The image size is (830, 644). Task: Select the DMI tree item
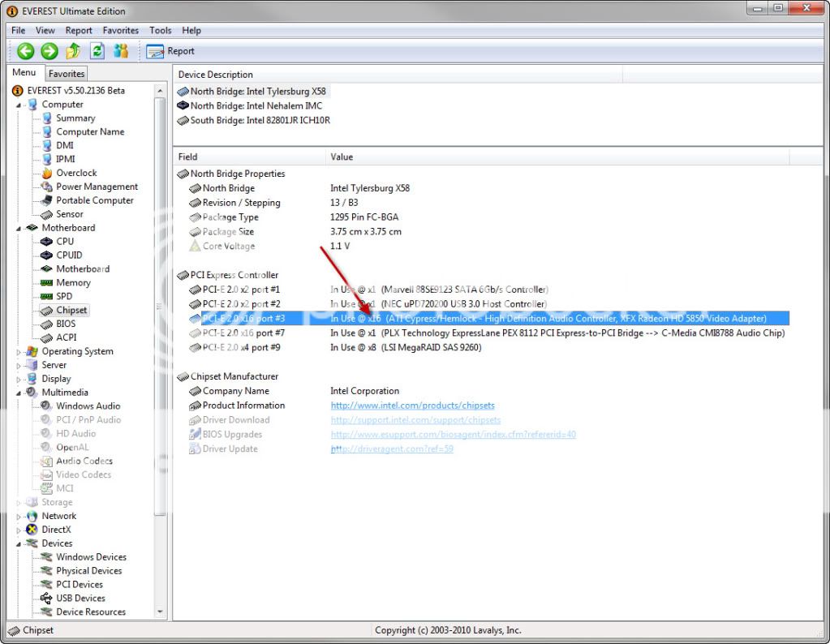coord(65,145)
